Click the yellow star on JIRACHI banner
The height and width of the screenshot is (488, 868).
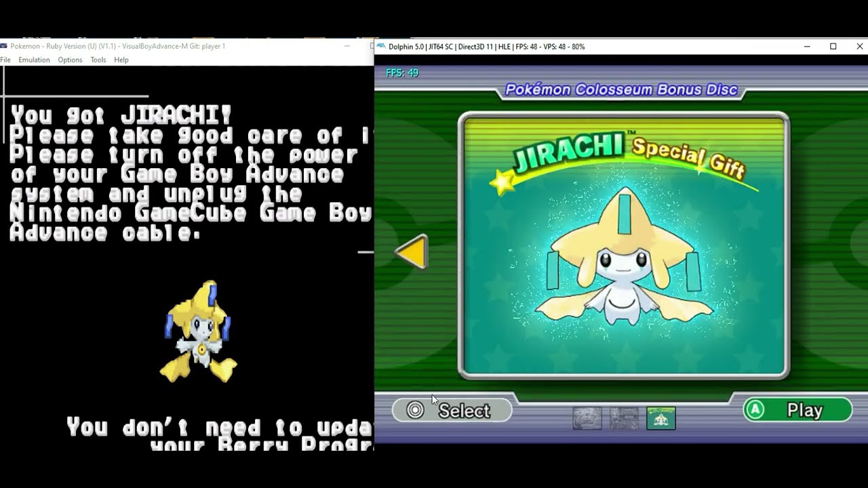(x=502, y=182)
